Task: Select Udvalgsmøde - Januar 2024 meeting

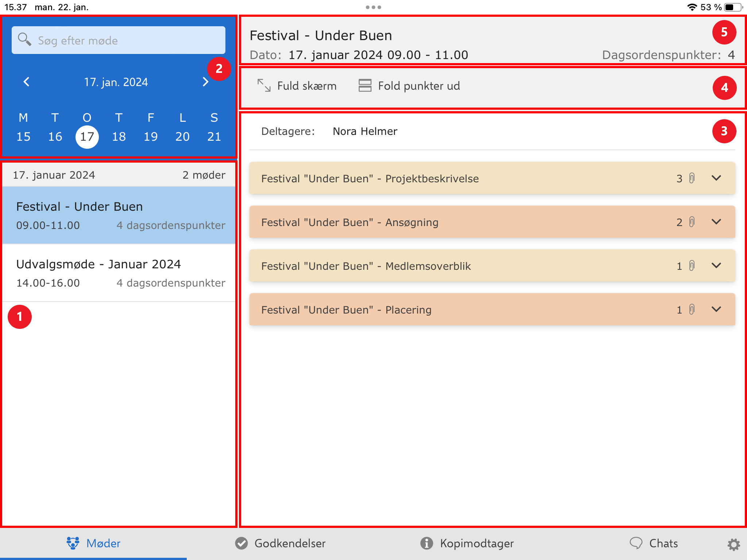Action: click(119, 273)
